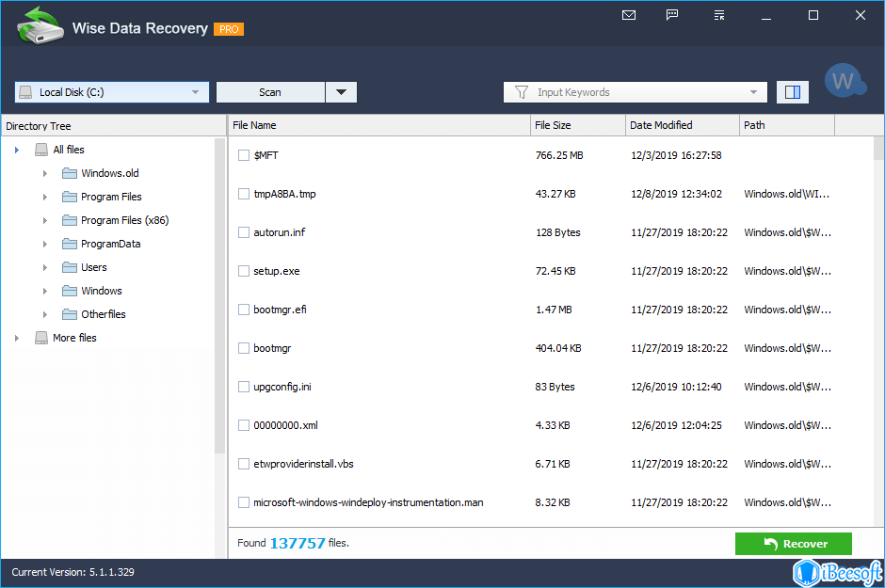Click the 128 Bytes size cell
This screenshot has height=588, width=885.
557,232
